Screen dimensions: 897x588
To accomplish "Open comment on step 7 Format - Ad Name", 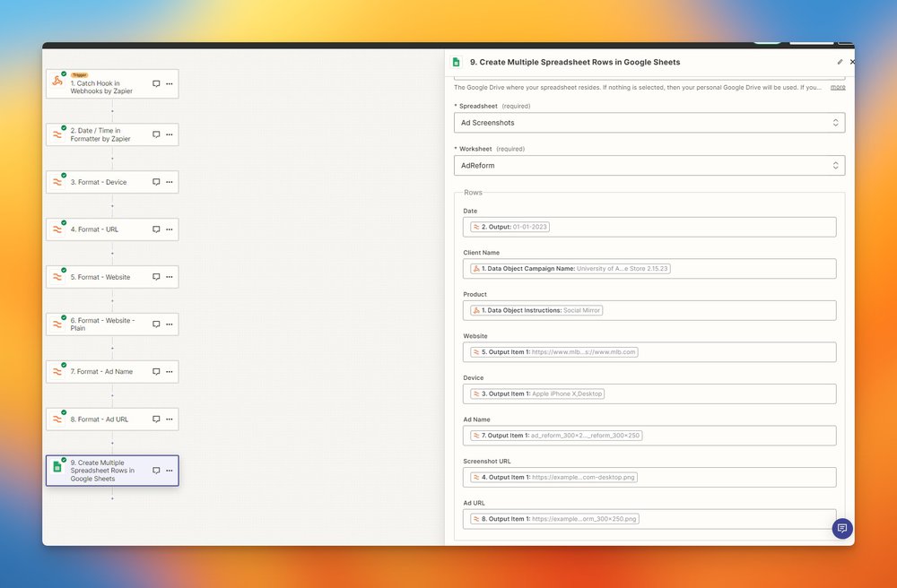I will tap(156, 371).
